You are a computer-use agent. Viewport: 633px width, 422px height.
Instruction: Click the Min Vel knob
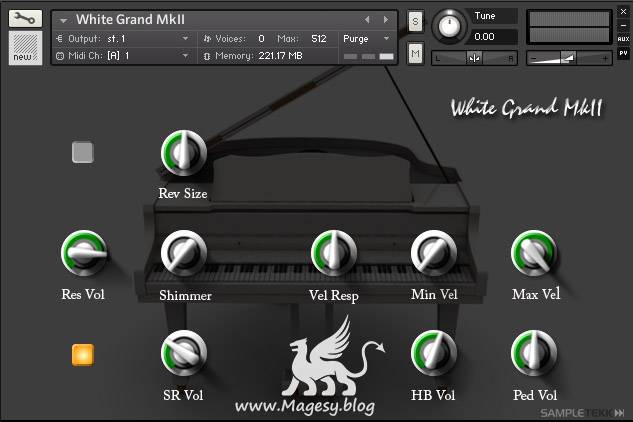coord(434,253)
